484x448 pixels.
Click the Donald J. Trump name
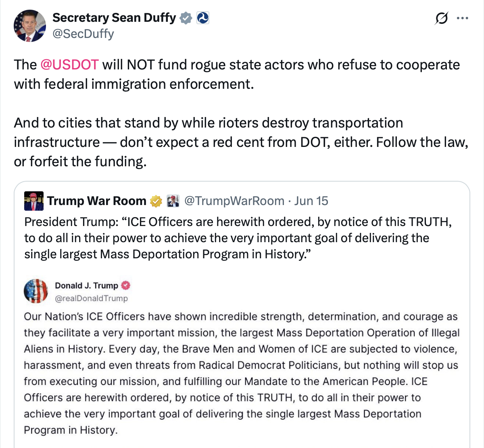pos(86,286)
